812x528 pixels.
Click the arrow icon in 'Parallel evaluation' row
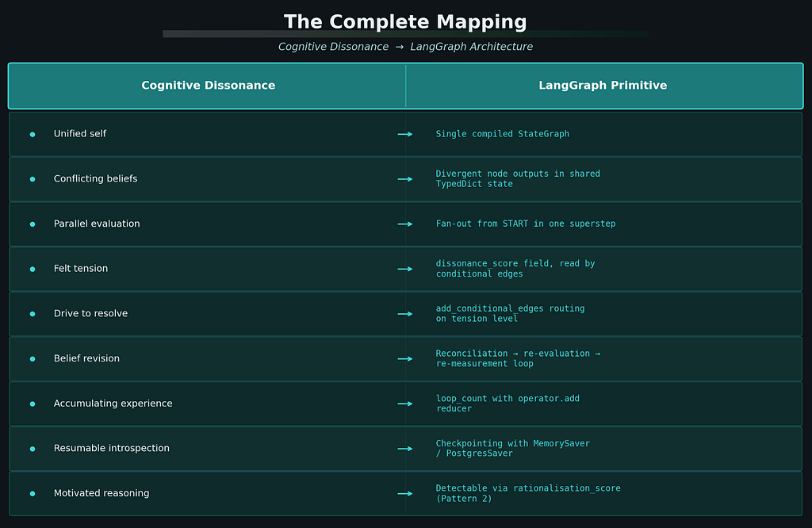405,224
